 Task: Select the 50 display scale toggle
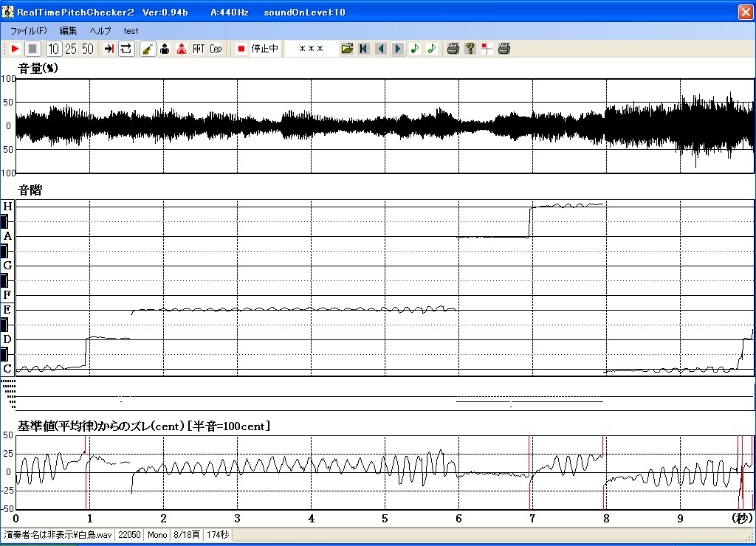point(88,49)
